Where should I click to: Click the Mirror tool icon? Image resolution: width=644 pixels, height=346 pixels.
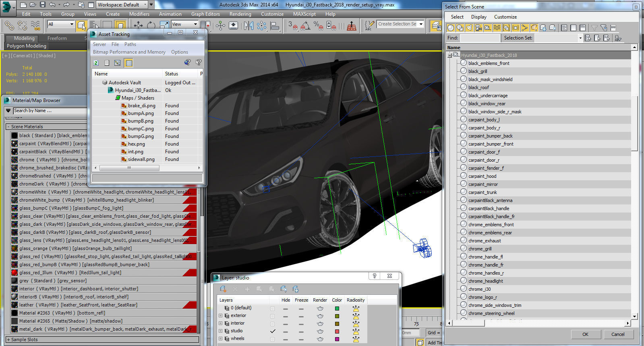point(248,25)
